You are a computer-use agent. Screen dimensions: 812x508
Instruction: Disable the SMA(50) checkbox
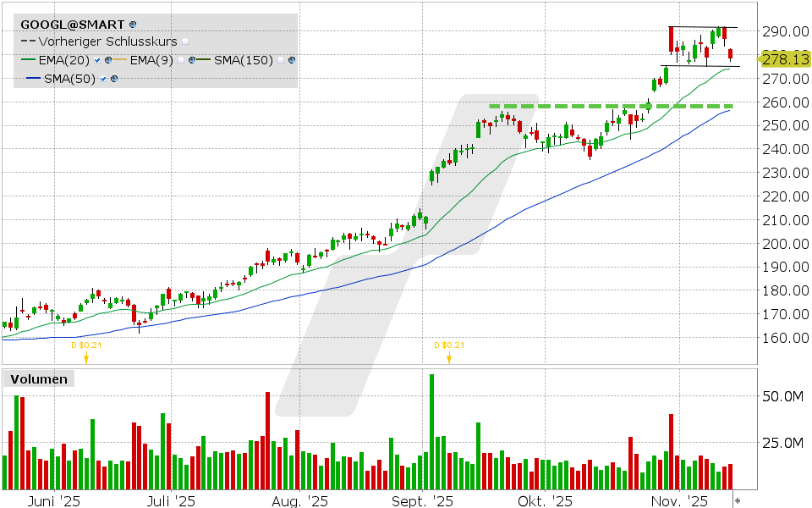pyautogui.click(x=103, y=78)
